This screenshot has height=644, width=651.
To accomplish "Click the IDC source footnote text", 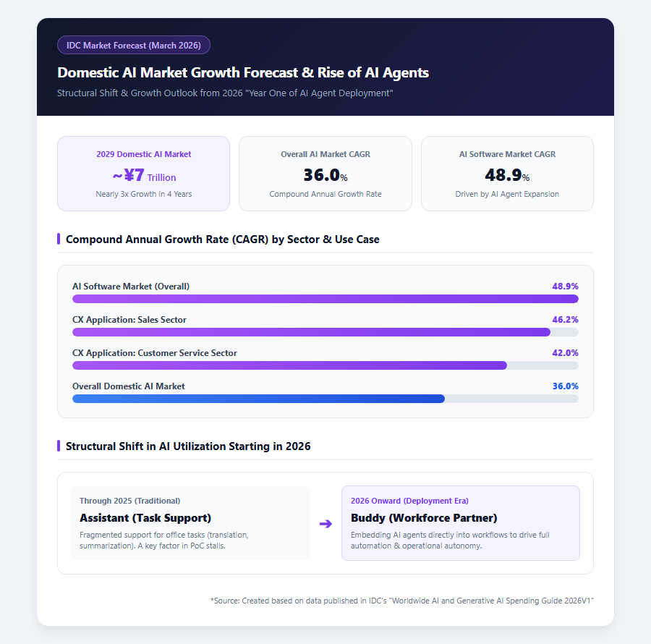I will click(402, 601).
